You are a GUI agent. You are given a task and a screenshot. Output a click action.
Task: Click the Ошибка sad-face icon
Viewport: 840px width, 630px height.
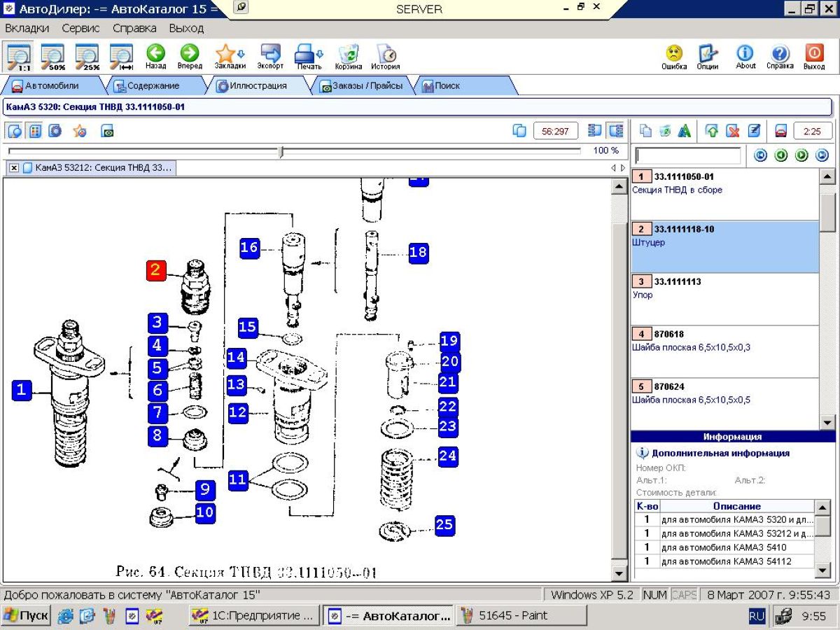(674, 57)
